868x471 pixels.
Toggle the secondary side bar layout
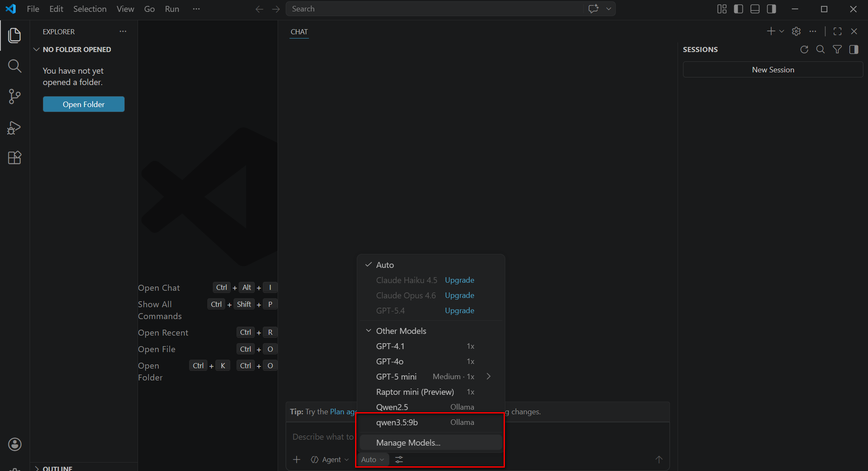click(772, 9)
